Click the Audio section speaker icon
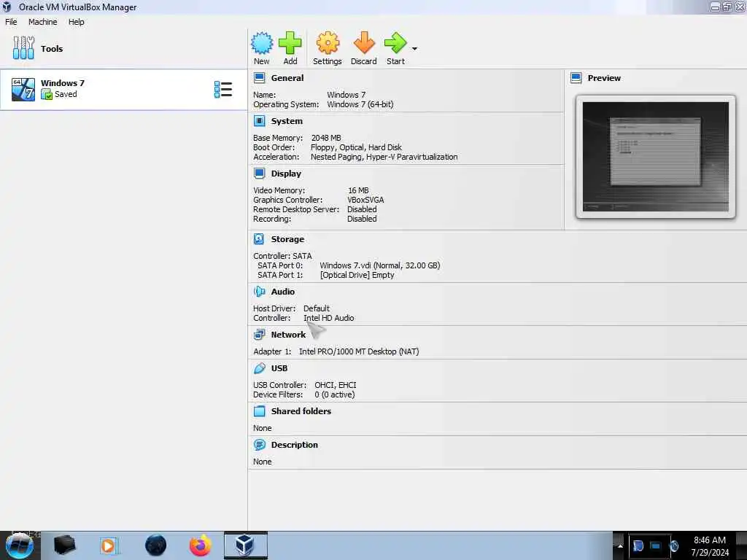Image resolution: width=747 pixels, height=560 pixels. pos(259,292)
